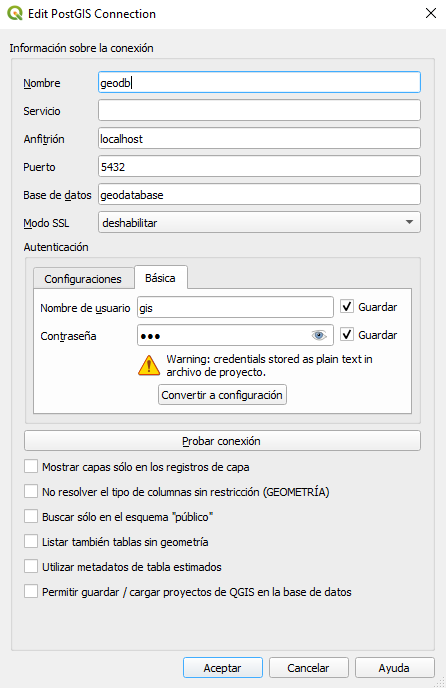Click the warning text about plain text credentials
Viewport: 446px width, 688px height.
click(x=269, y=366)
